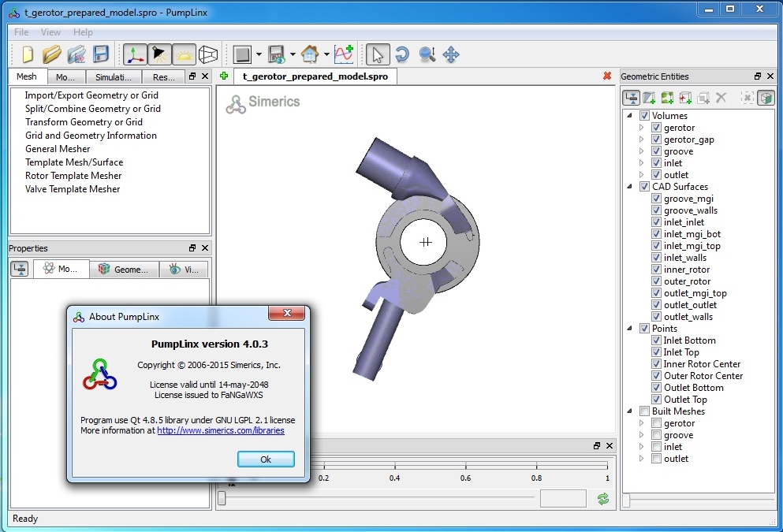Viewport: 783px width, 532px height.
Task: Click the zoom magnifier tool
Action: (427, 54)
